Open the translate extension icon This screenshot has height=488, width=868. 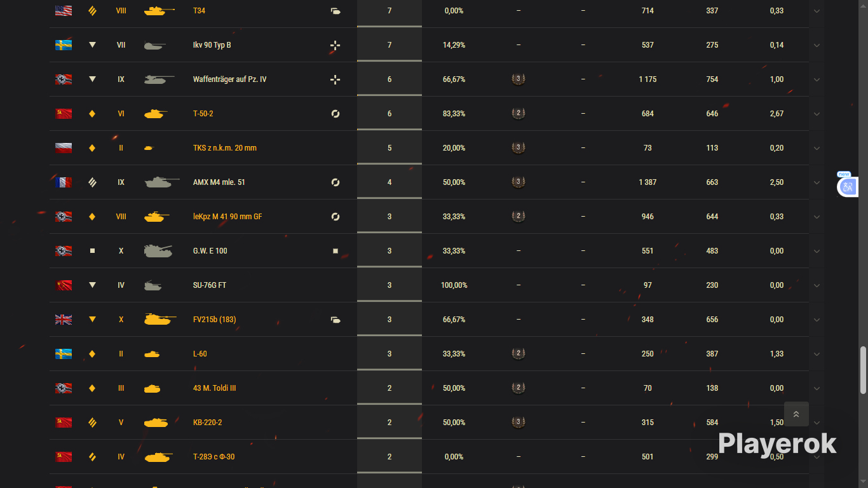click(x=848, y=187)
